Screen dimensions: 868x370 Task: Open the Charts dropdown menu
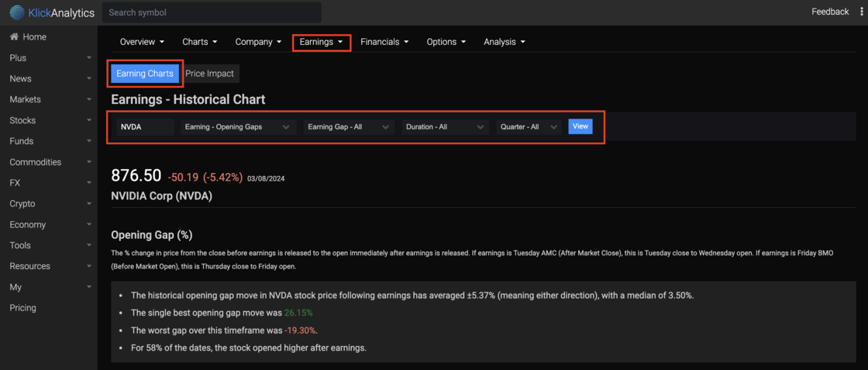200,42
